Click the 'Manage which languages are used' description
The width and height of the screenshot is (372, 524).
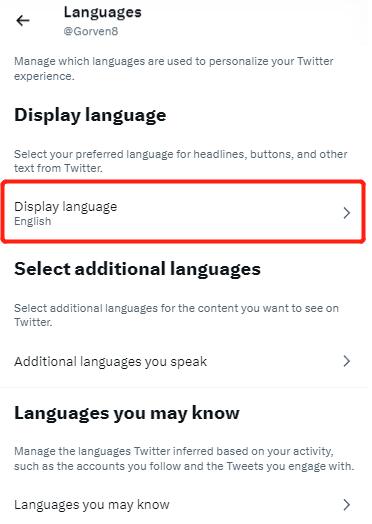tap(174, 69)
